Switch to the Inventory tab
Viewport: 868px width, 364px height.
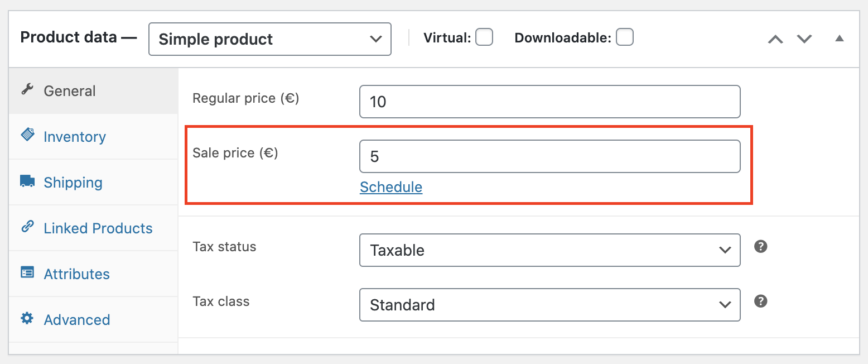[74, 136]
